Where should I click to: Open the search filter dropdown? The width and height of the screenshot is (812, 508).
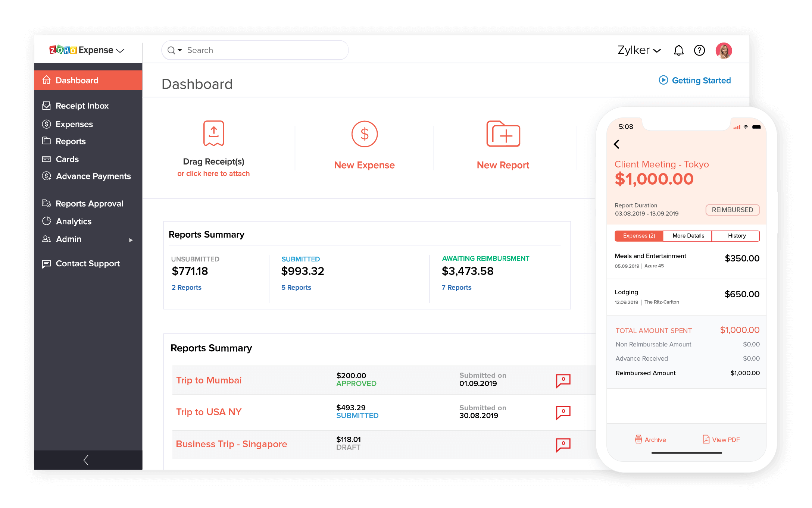click(x=179, y=50)
